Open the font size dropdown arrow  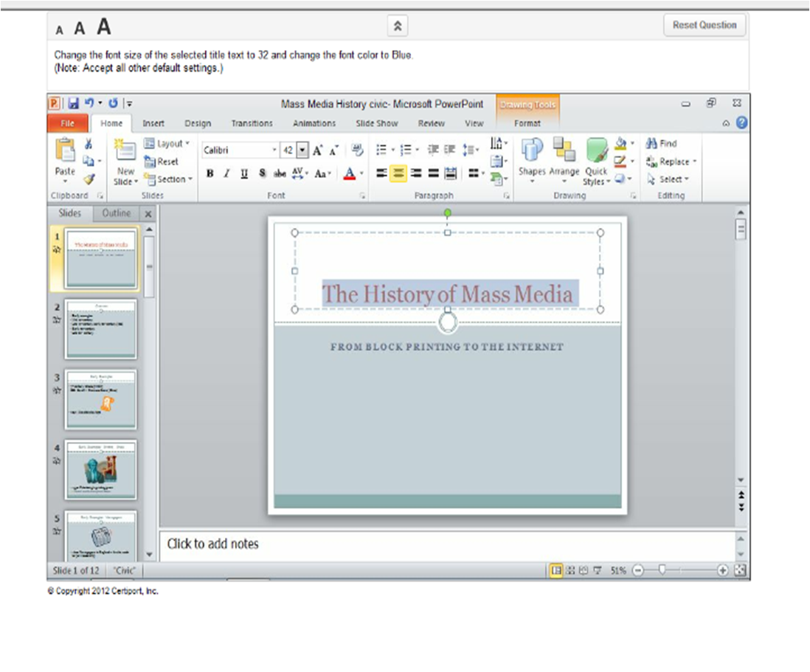[x=302, y=150]
